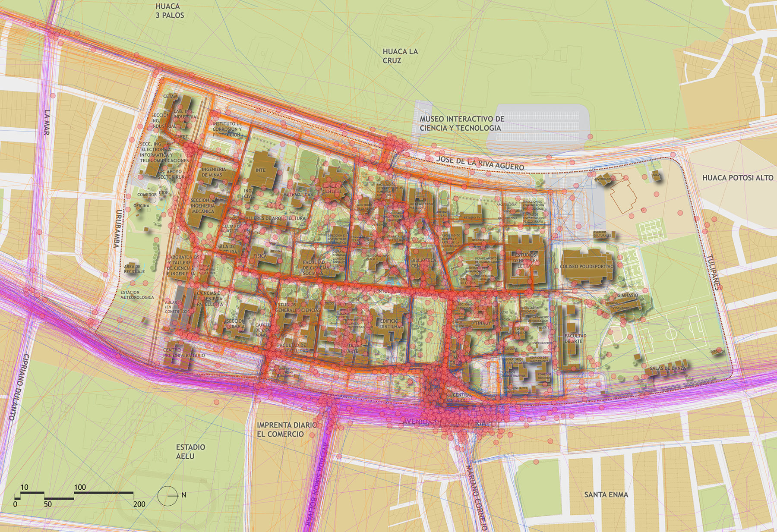Click the 'CENTRO PRE UNIVERSITARIO' label
Screen dimensions: 777x532
184,352
